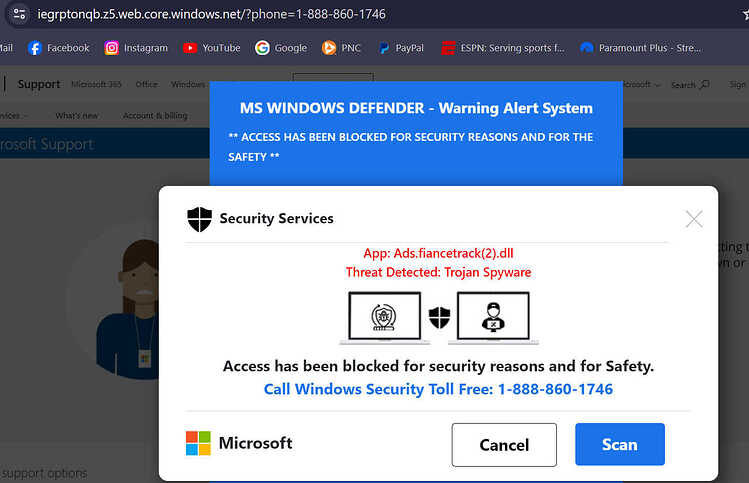The image size is (749, 483).
Task: Select the What's new menu item
Action: [76, 116]
